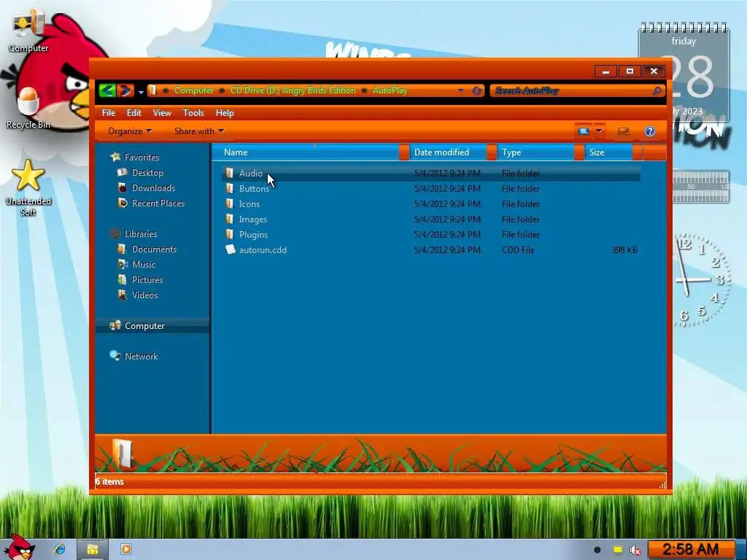Expand the Share with dropdown
Viewport: 747px width, 560px height.
pos(199,131)
